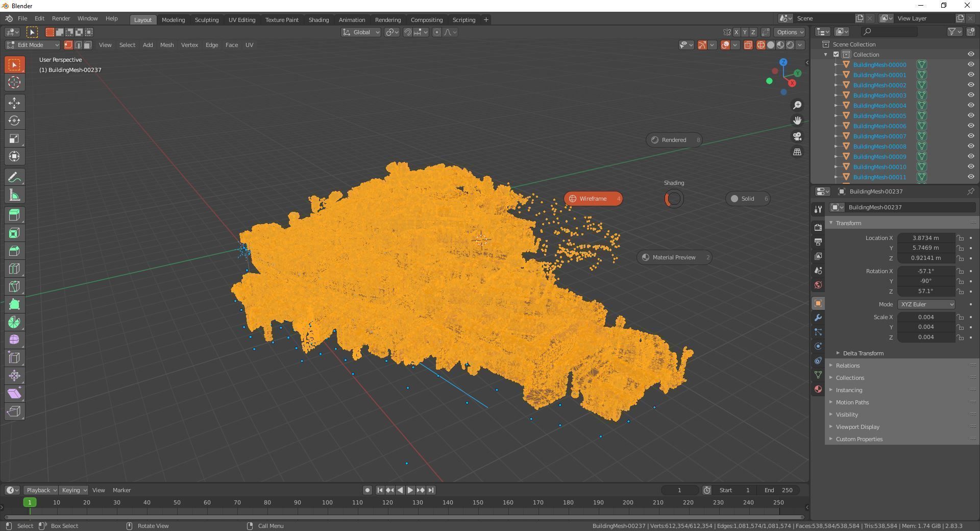
Task: Hide BuildingMesh-00000 with its eye icon
Action: click(x=971, y=65)
